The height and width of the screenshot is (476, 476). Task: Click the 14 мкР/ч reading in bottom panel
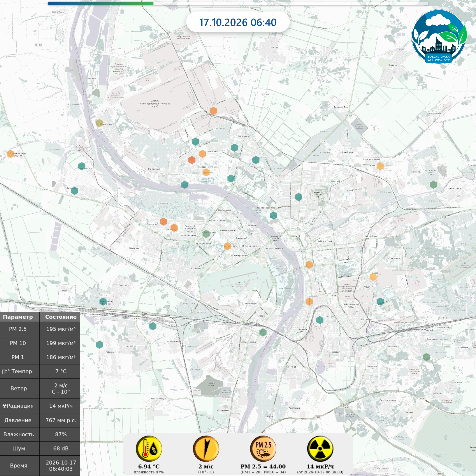[320, 466]
